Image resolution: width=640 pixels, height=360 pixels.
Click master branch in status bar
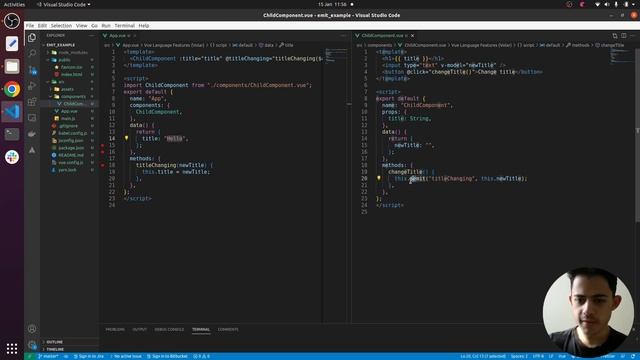click(48, 356)
